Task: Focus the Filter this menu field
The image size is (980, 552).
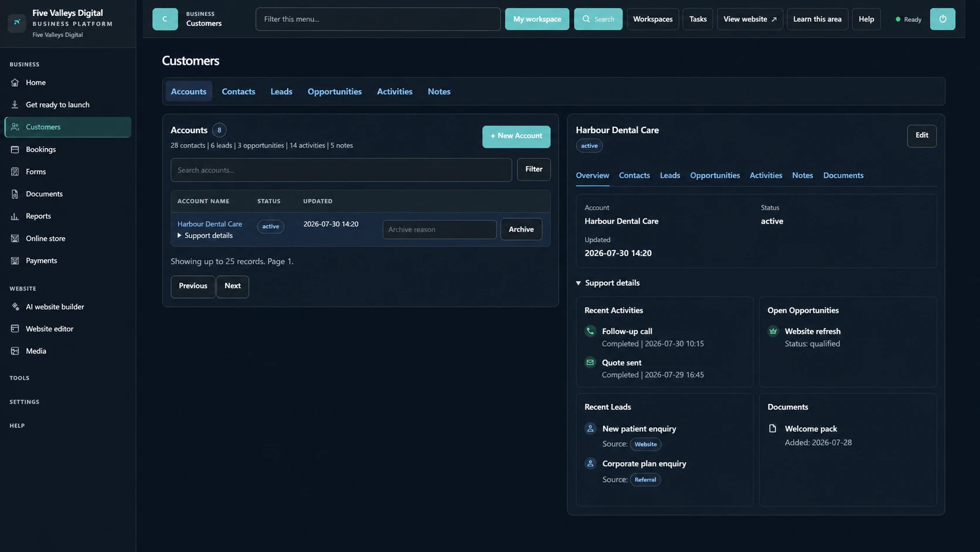Action: [x=378, y=19]
